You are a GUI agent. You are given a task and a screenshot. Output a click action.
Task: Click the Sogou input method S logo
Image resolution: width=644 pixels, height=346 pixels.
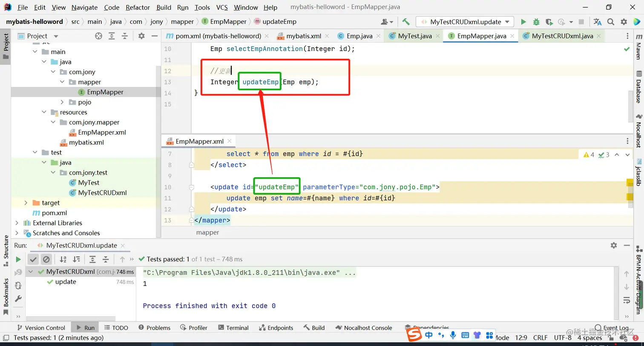414,335
